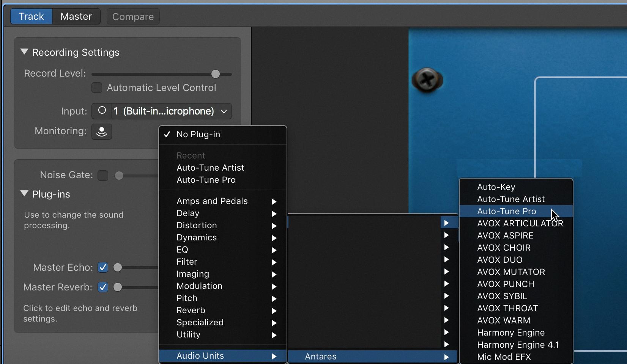Select Auto-Tune Artist in Antares list
Image resolution: width=627 pixels, height=364 pixels.
point(516,199)
